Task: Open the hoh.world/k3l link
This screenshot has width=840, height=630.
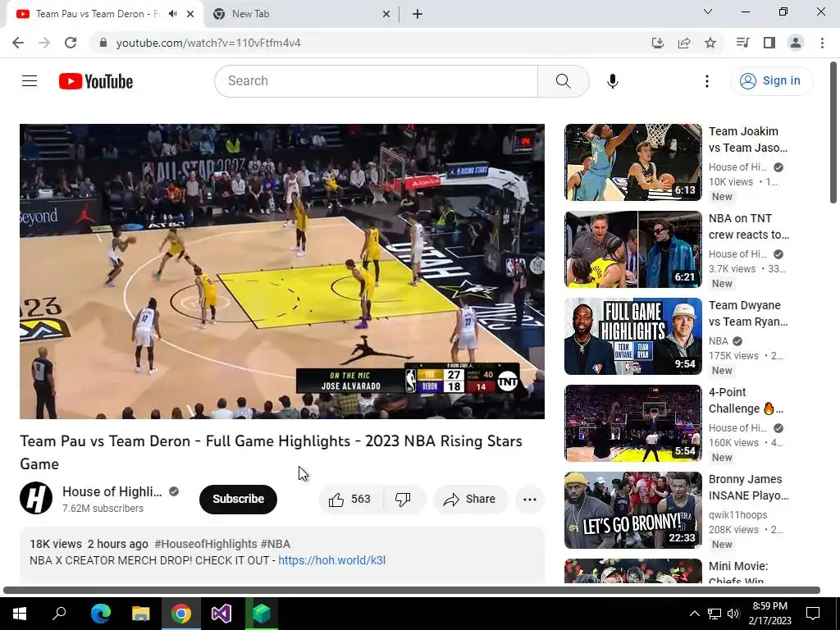Action: [x=331, y=560]
